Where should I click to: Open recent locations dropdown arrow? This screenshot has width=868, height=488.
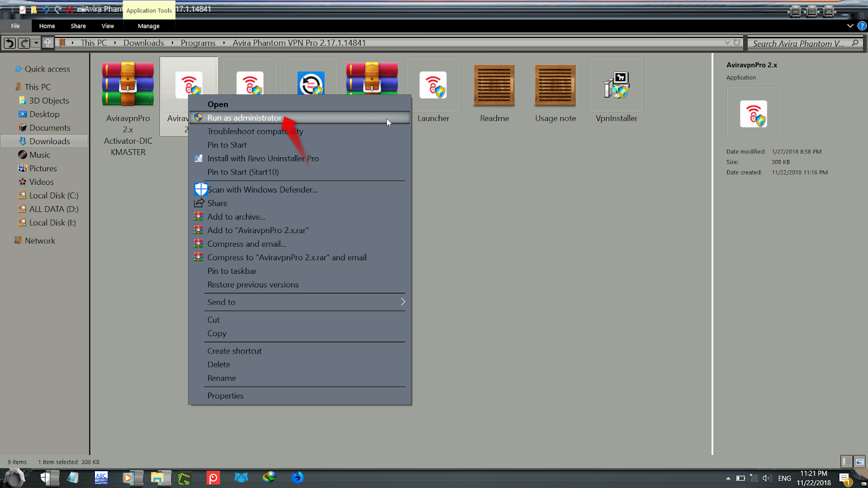[x=36, y=43]
